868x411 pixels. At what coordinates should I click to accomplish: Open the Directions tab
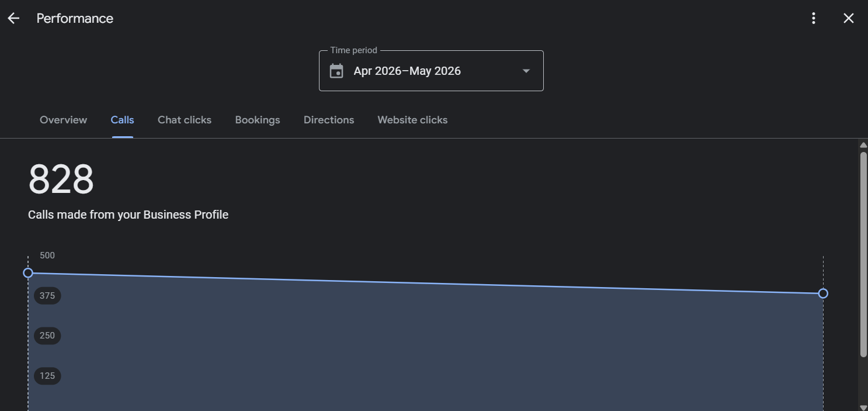pyautogui.click(x=329, y=120)
